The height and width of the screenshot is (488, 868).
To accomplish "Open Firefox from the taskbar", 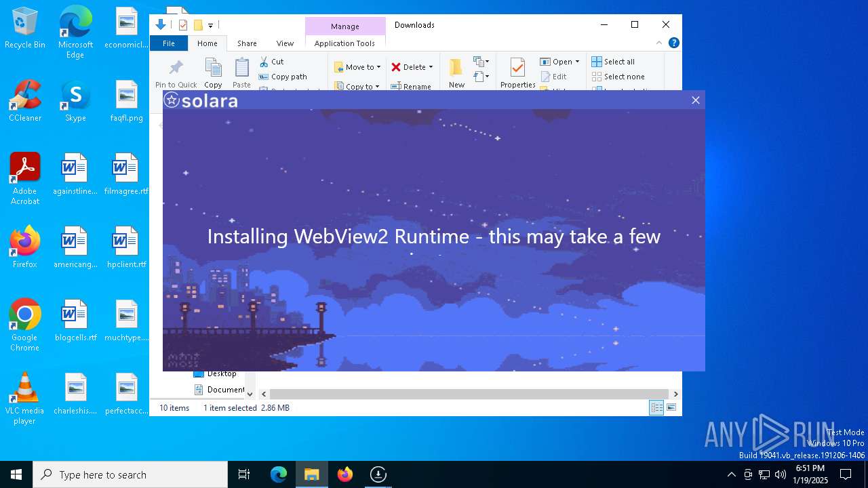I will pyautogui.click(x=345, y=474).
